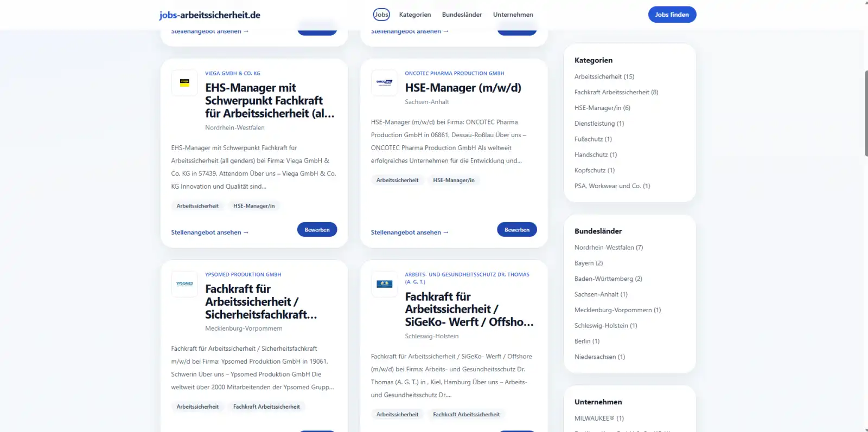Click the Oncotec Pharma company logo
The image size is (868, 432).
point(384,83)
